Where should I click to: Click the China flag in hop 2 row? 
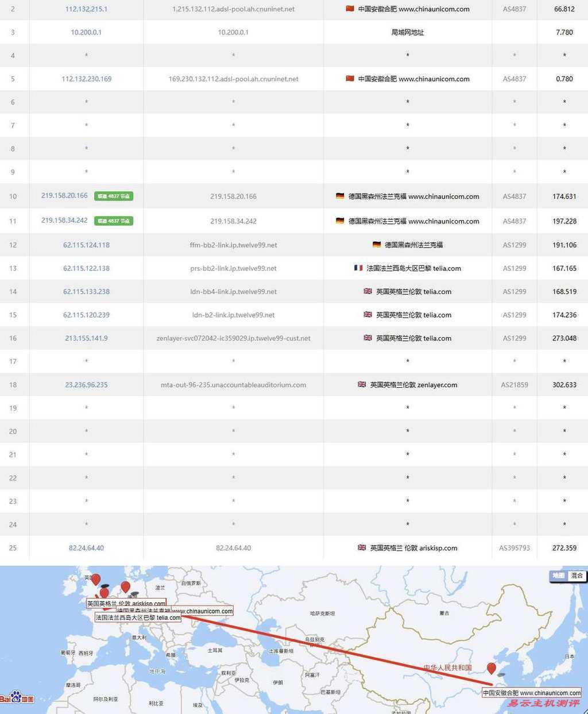click(350, 9)
